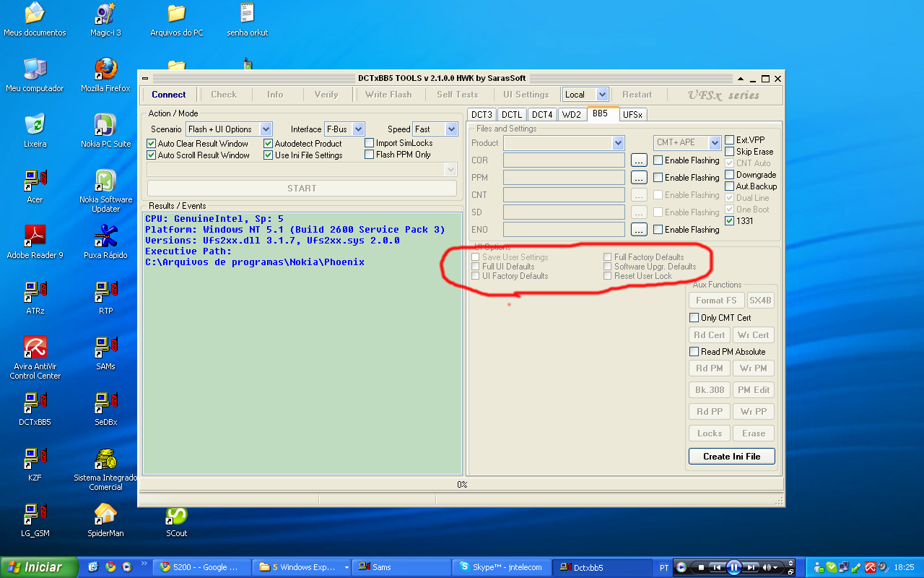The height and width of the screenshot is (578, 924).
Task: Switch to the DCT4 tab
Action: (x=542, y=114)
